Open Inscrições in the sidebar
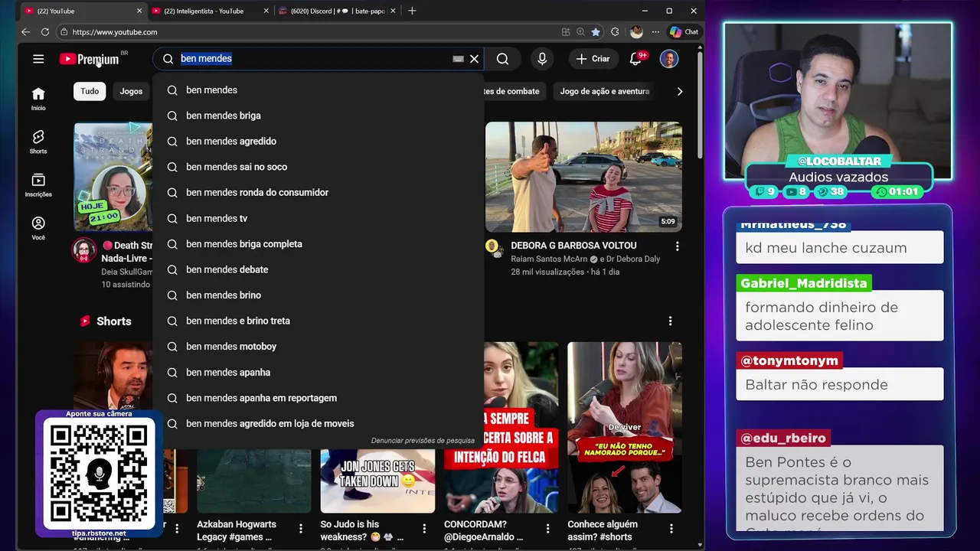This screenshot has height=551, width=980. (38, 185)
